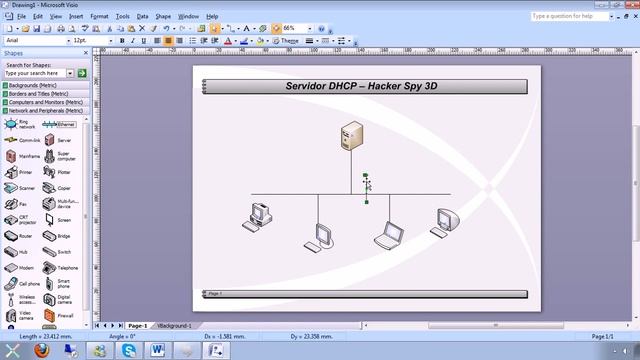Open the line color dropdown arrow
This screenshot has width=640, height=360.
pyautogui.click(x=251, y=41)
